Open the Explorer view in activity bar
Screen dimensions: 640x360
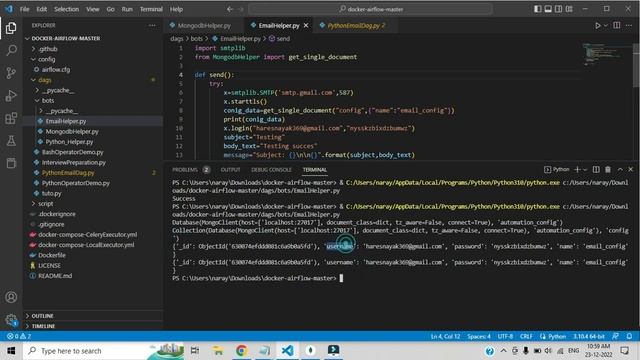point(11,28)
